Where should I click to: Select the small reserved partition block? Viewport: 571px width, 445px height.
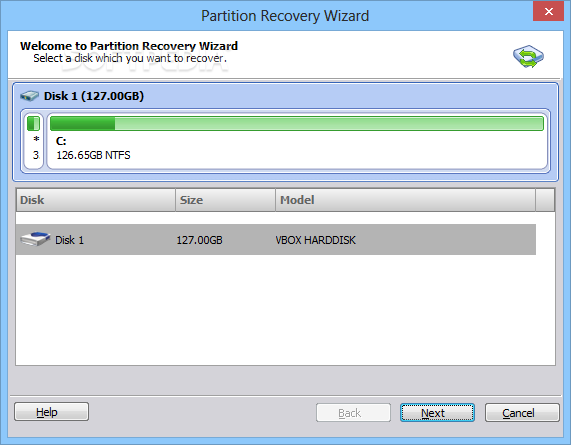click(34, 141)
